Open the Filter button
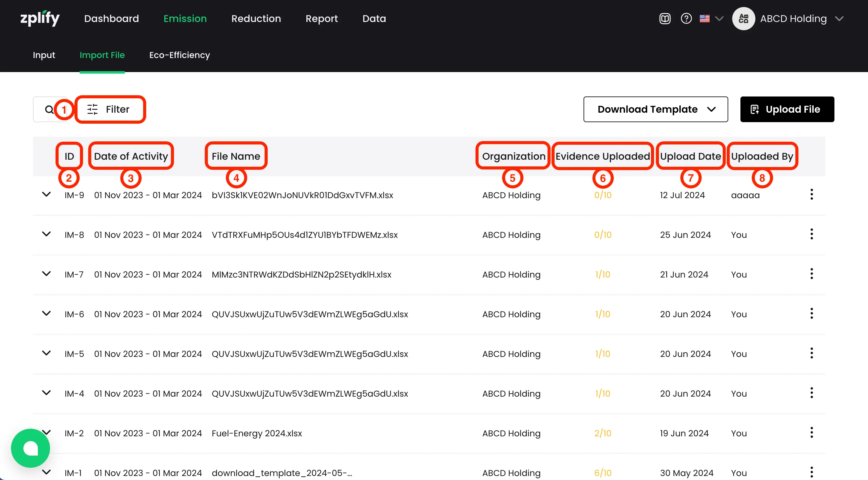This screenshot has height=480, width=868. pos(110,109)
